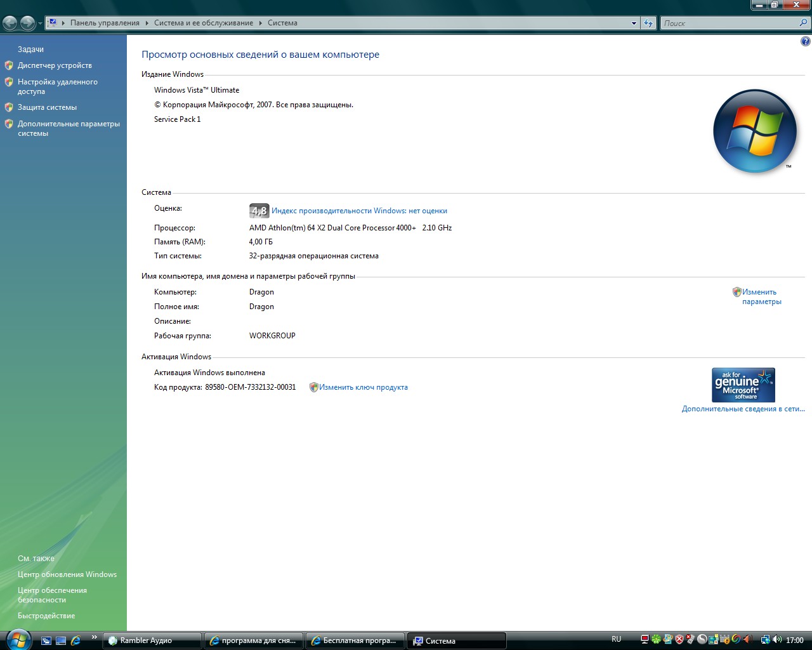Click Switch between windows quick launch icon
812x650 pixels.
pyautogui.click(x=46, y=640)
